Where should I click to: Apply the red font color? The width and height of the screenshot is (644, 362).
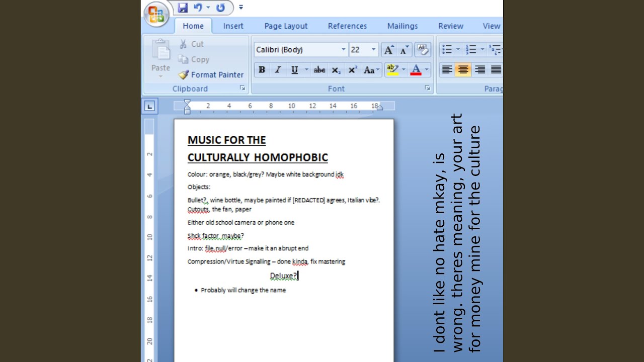[x=416, y=70]
